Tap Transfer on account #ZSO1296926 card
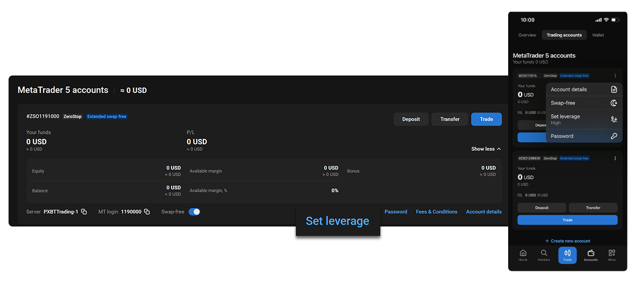 click(593, 208)
